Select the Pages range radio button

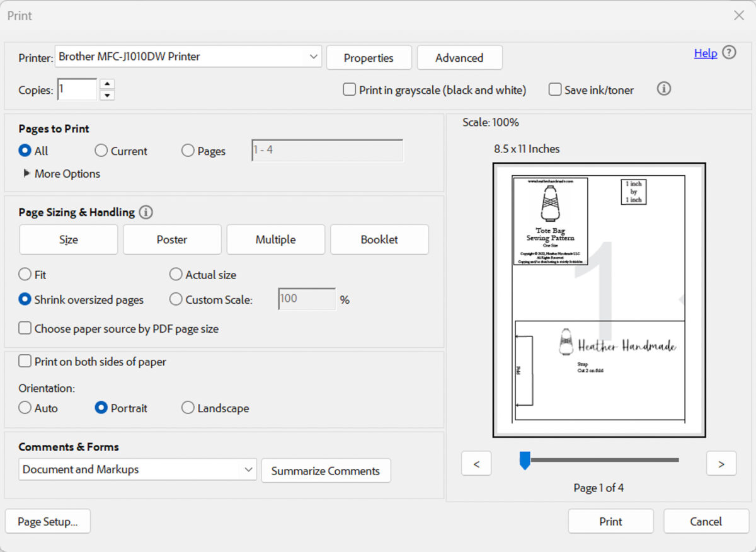click(x=188, y=151)
